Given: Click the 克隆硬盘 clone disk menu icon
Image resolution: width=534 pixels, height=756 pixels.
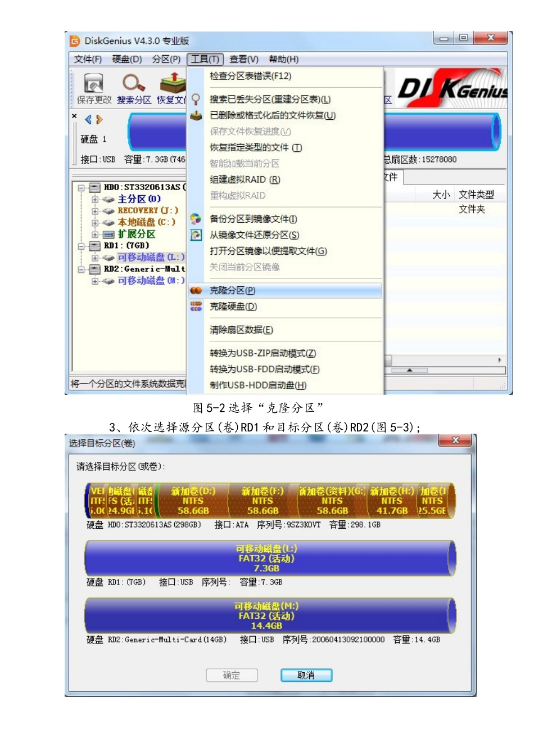Looking at the screenshot, I should pyautogui.click(x=196, y=307).
